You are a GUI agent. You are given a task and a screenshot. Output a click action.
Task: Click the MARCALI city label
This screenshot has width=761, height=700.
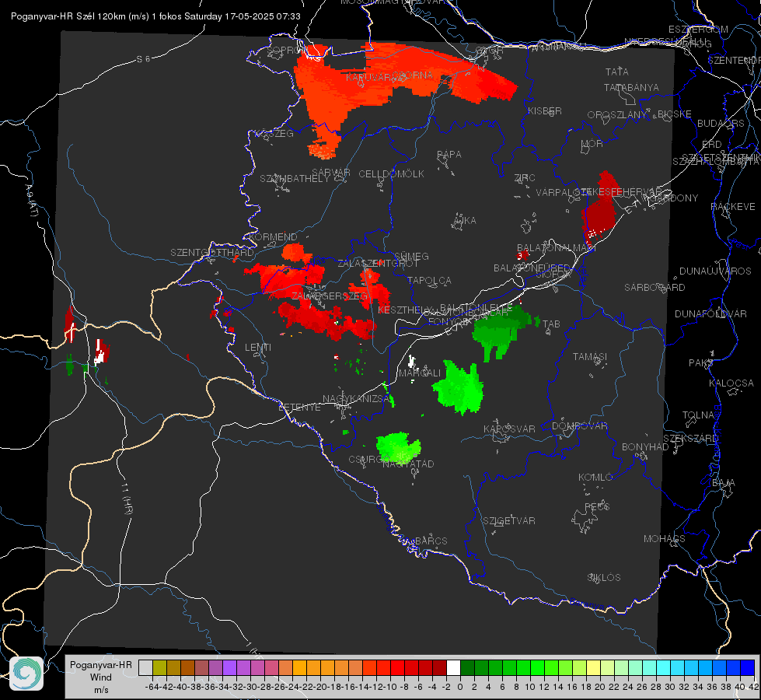point(419,373)
